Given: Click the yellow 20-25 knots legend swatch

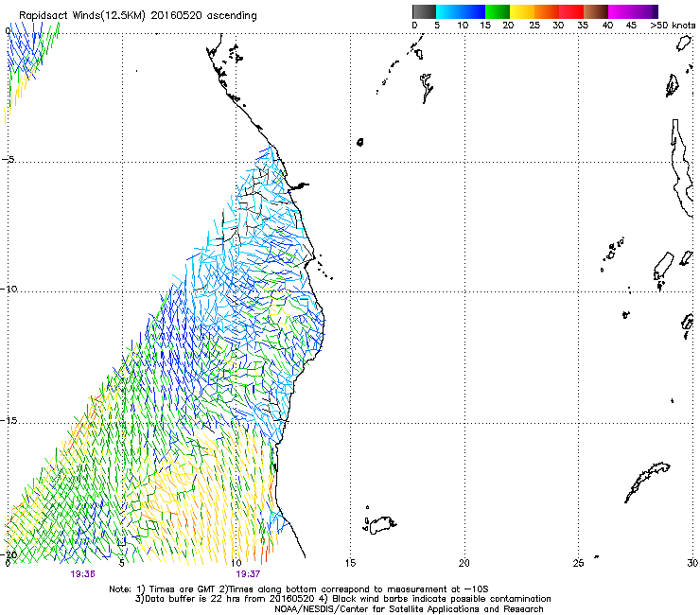Looking at the screenshot, I should coord(522,11).
